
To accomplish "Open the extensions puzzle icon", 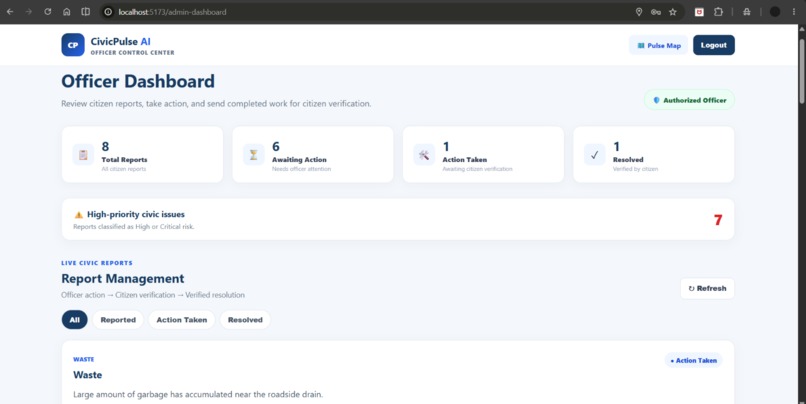I will coord(718,12).
